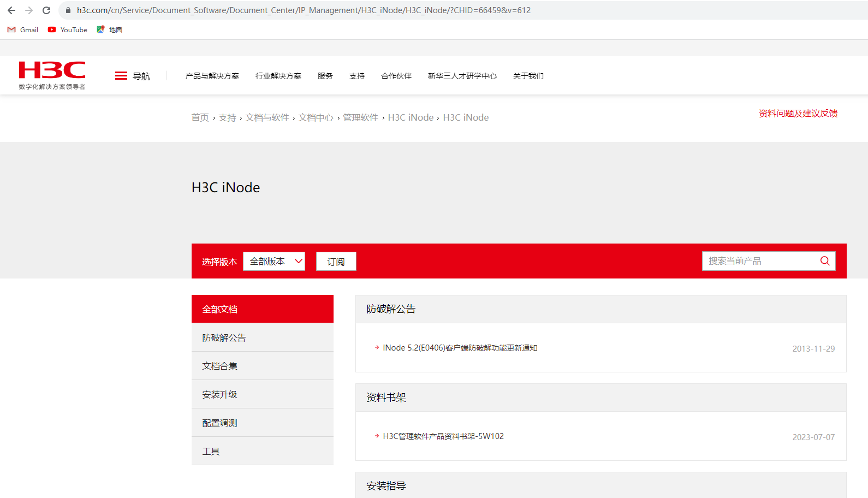Image resolution: width=868 pixels, height=498 pixels.
Task: Click the 2013-11-29 date text
Action: click(813, 348)
